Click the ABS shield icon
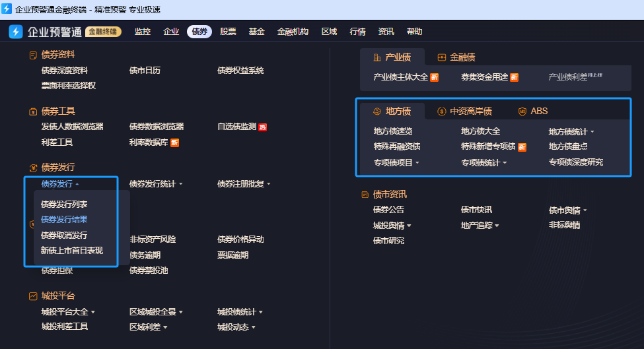644x349 pixels. pos(522,111)
